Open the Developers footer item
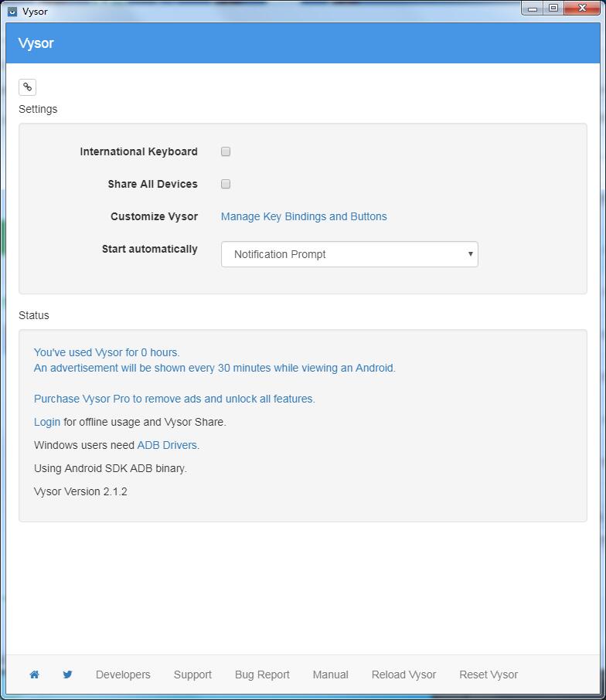This screenshot has height=700, width=606. [x=123, y=675]
